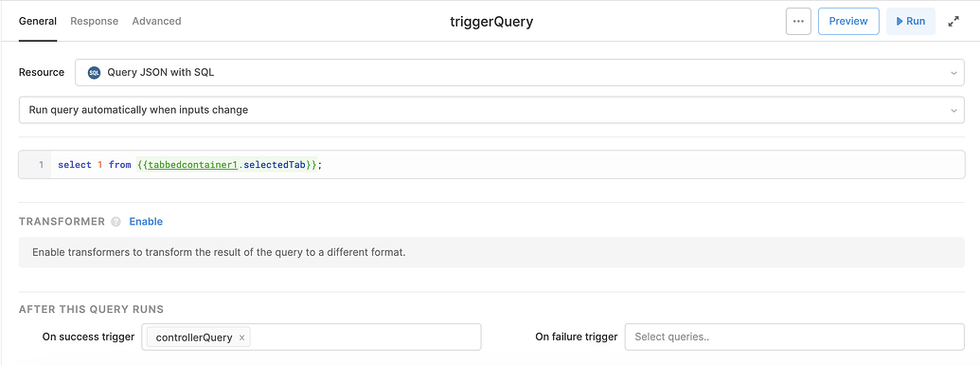Image resolution: width=980 pixels, height=365 pixels.
Task: Switch to the Response tab
Action: click(x=95, y=21)
